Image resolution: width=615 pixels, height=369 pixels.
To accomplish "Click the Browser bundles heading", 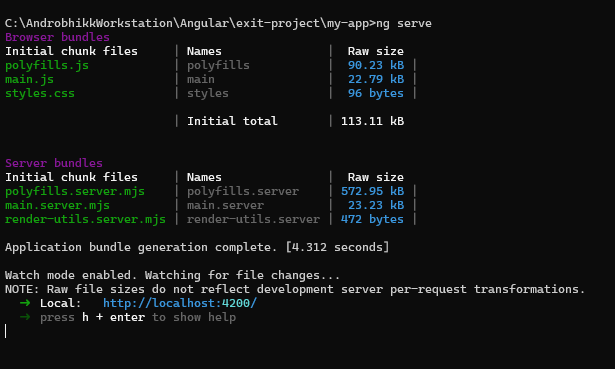I will 57,37.
